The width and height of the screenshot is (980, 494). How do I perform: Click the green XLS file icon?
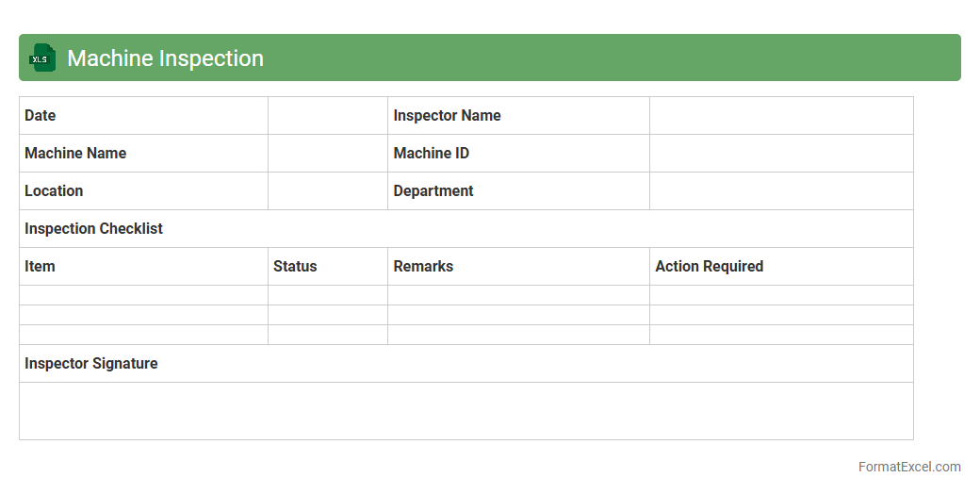pyautogui.click(x=42, y=58)
